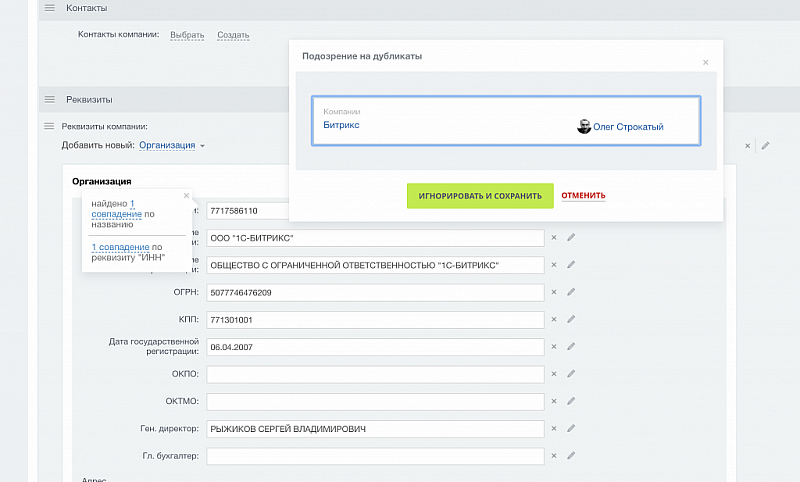This screenshot has width=800, height=482.
Task: Focus the ОГРН input field
Action: point(376,293)
